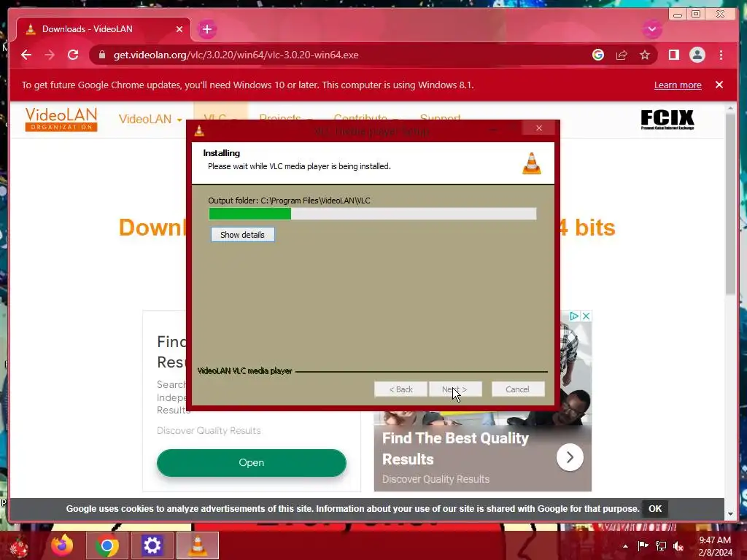This screenshot has width=747, height=560.
Task: Open Chrome from the taskbar
Action: tap(107, 545)
